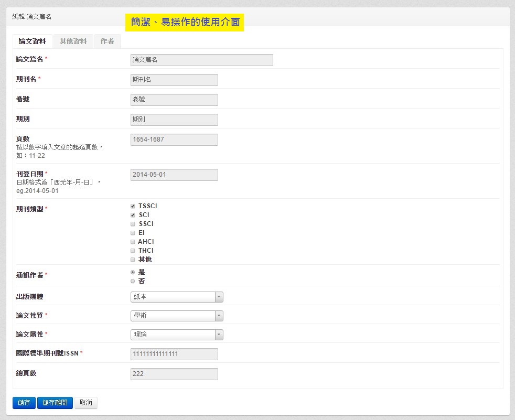Cancel editing with 取消 button

[86, 403]
